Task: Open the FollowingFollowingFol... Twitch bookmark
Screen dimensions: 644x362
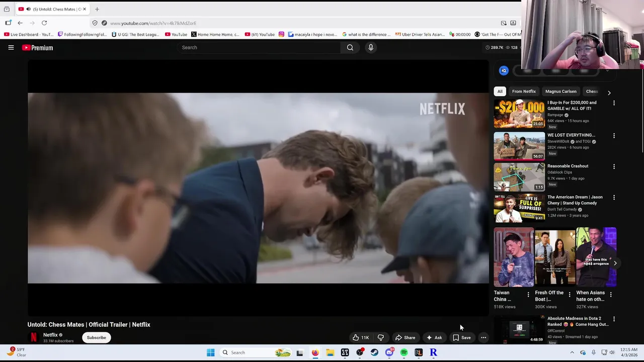Action: pos(82,35)
